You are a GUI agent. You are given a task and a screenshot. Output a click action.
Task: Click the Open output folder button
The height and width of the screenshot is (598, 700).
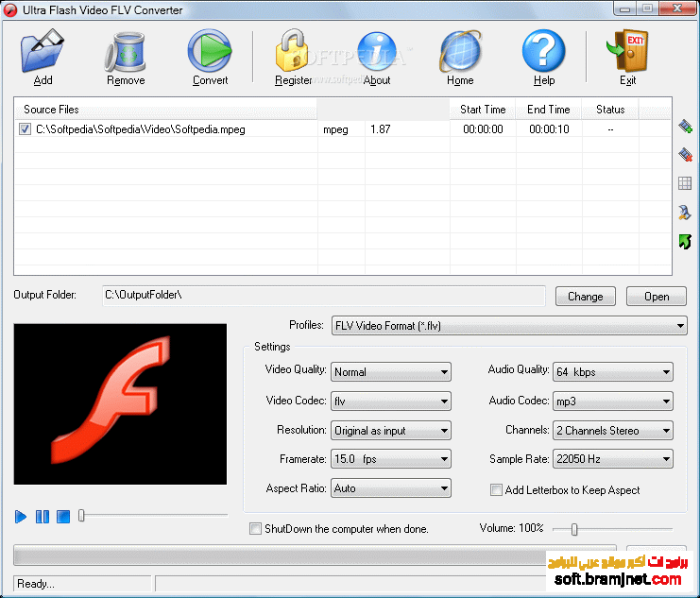tap(657, 297)
